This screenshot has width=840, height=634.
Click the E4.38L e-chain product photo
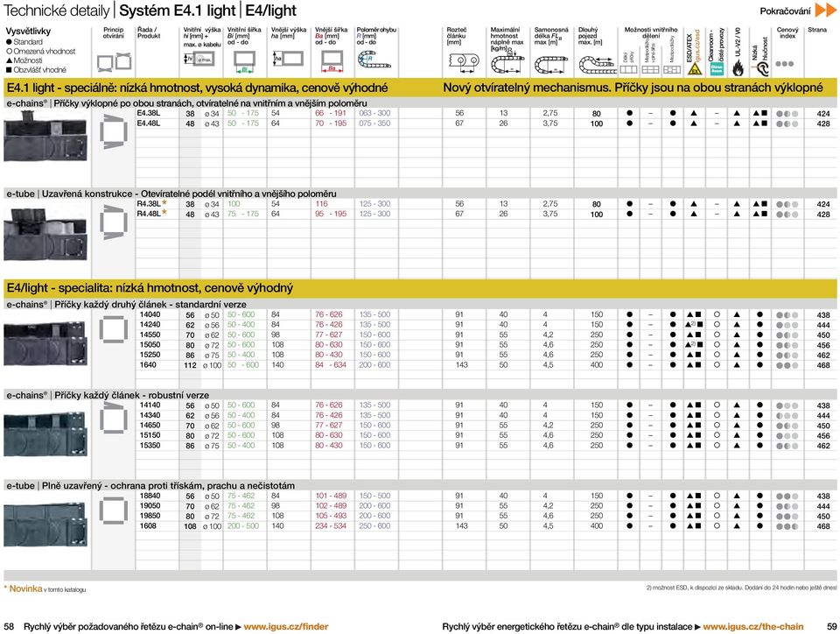pos(45,136)
